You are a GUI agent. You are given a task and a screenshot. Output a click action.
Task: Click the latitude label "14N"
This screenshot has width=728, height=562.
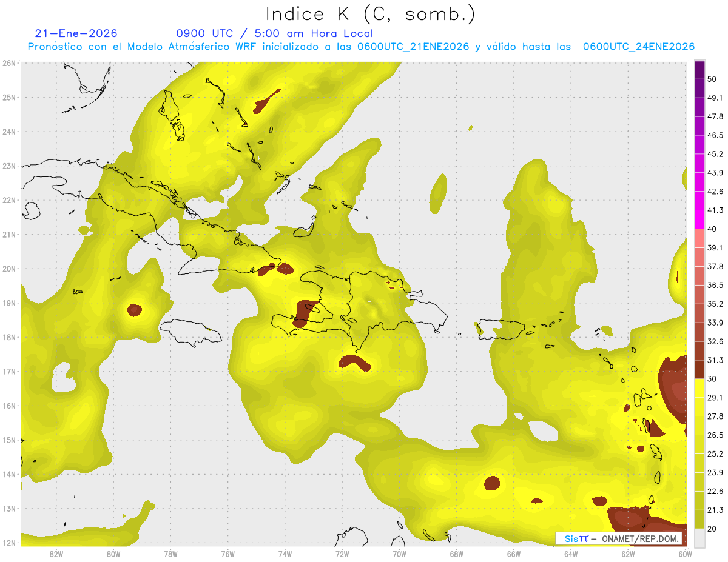point(9,474)
